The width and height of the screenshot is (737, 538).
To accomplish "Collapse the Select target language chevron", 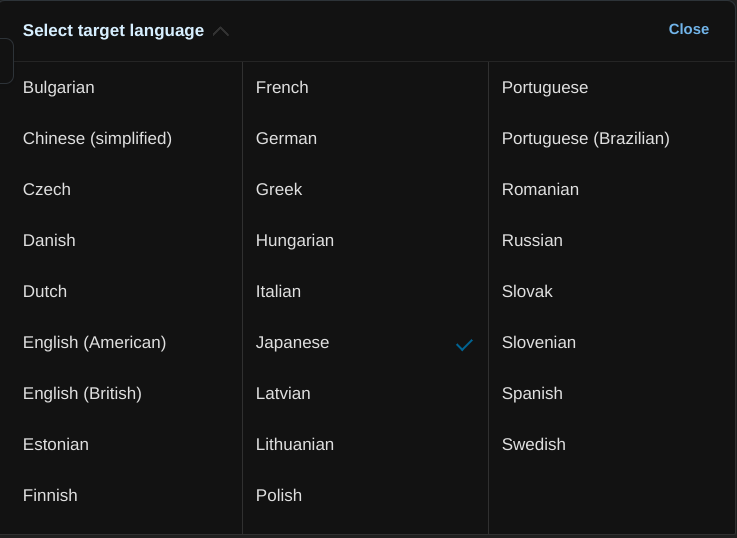I will click(x=221, y=31).
